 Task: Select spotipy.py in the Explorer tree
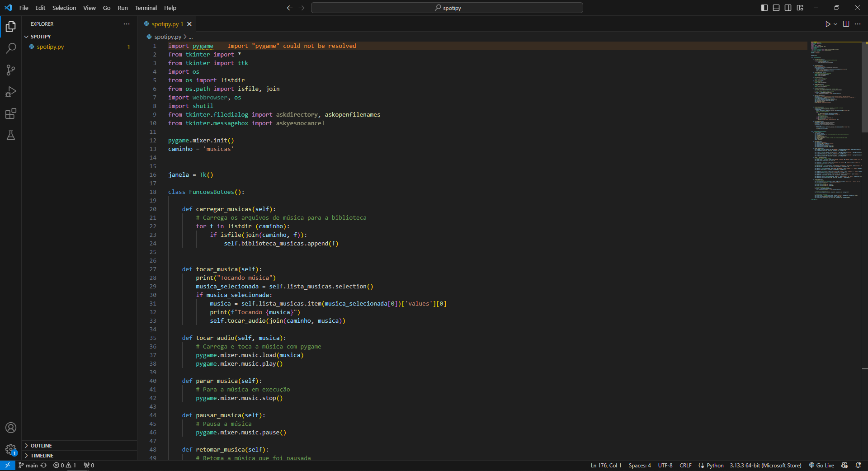(x=80, y=47)
